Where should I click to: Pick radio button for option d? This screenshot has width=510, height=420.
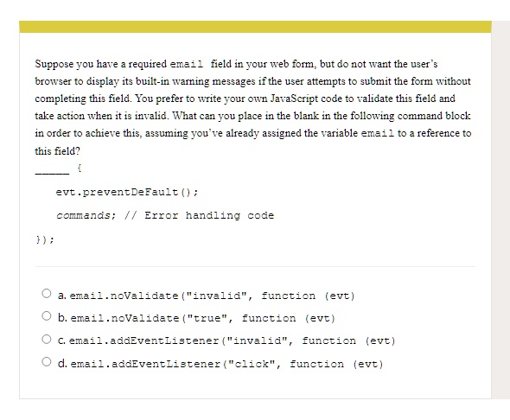(47, 362)
